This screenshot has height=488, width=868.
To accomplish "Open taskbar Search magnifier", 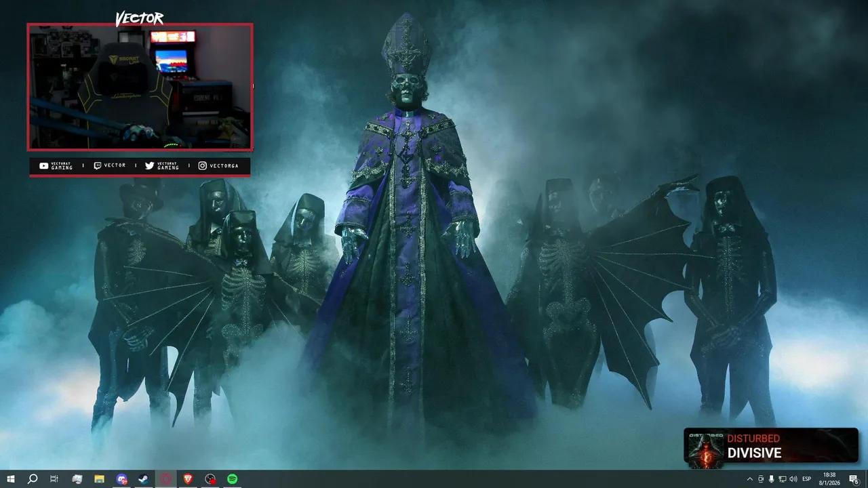I will 32,479.
